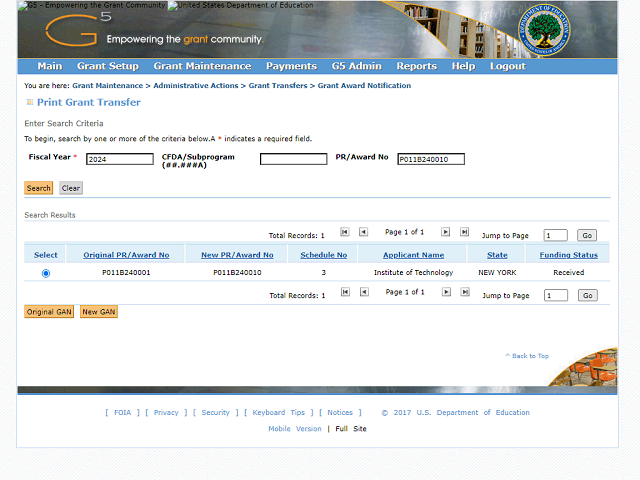This screenshot has width=640, height=480.
Task: Click cell P011B240001 in results row
Action: click(126, 273)
